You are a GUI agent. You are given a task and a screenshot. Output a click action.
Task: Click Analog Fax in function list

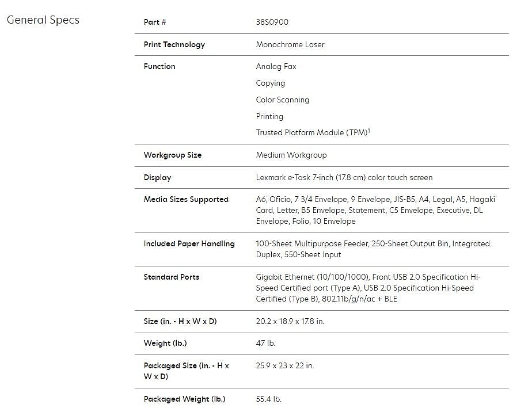pyautogui.click(x=276, y=67)
